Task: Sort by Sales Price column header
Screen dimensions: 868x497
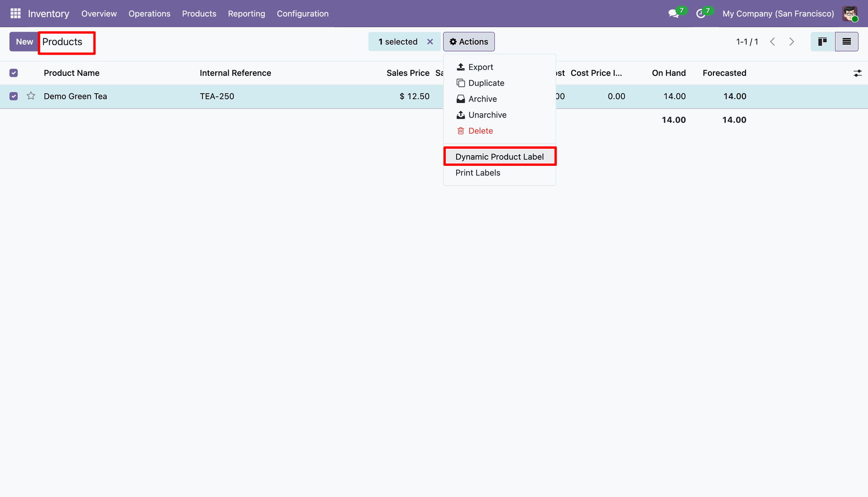Action: point(408,73)
